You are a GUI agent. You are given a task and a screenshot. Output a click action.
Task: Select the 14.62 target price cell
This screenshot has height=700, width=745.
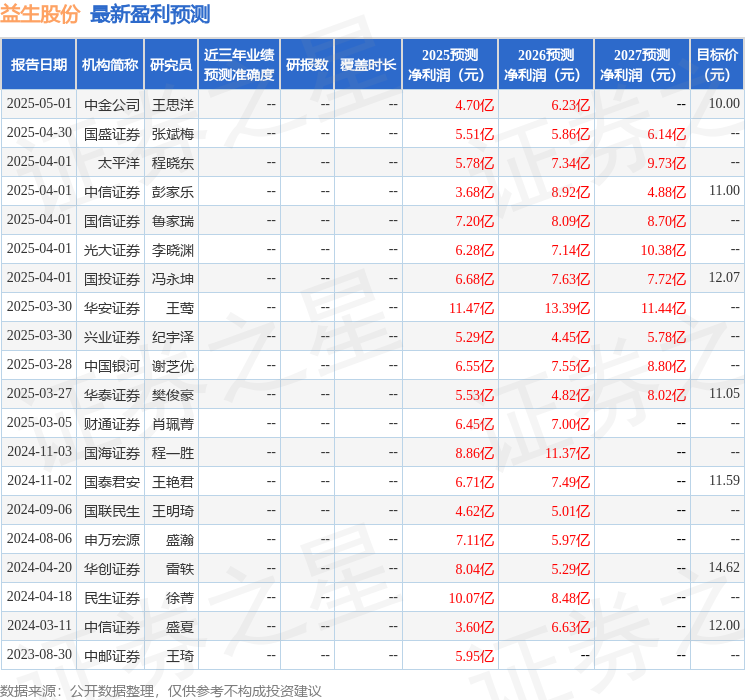coord(724,568)
